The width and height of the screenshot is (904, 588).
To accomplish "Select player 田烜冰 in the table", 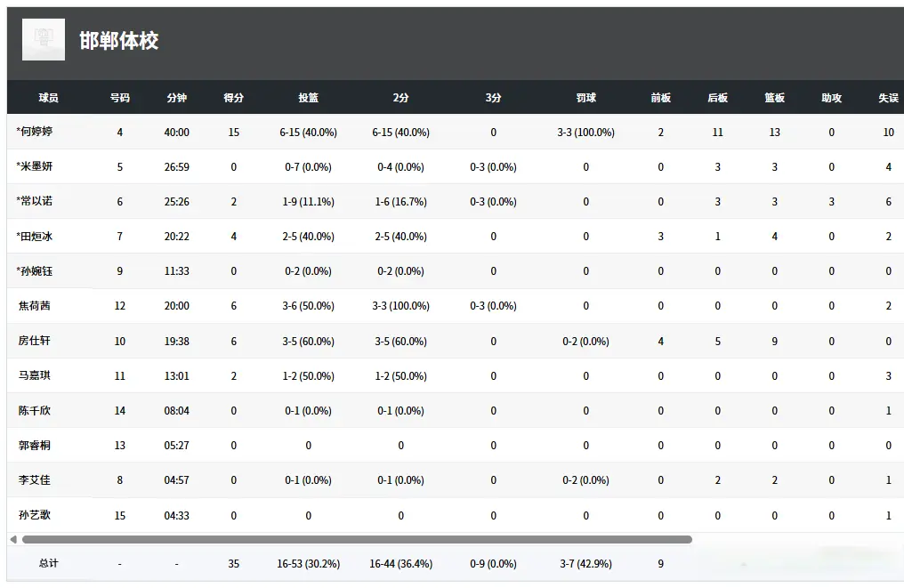I will click(35, 236).
